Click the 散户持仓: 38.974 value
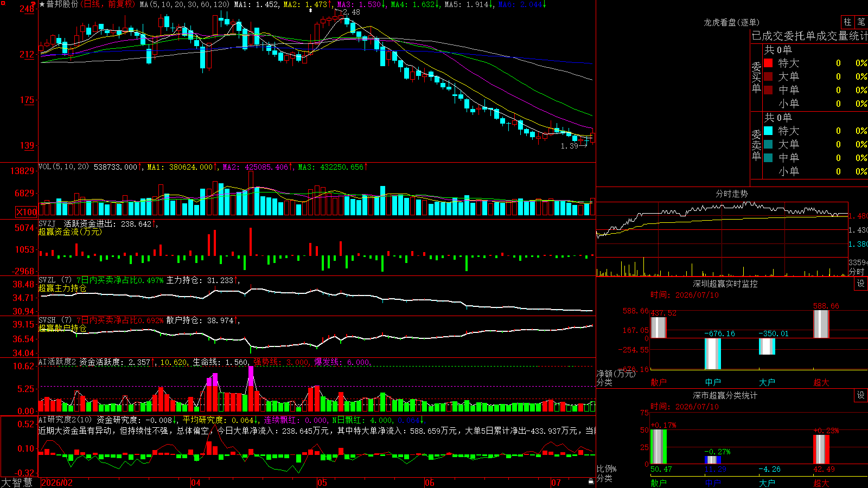This screenshot has height=488, width=868. [x=202, y=320]
